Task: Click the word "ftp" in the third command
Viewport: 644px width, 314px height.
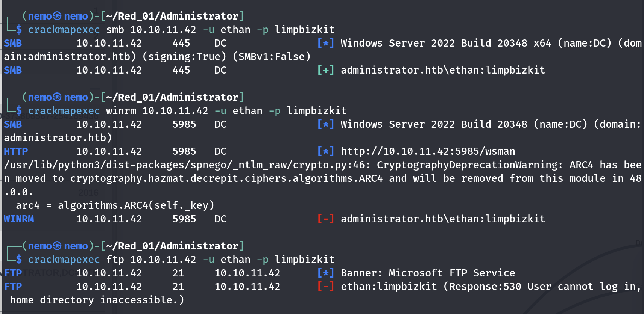Action: pyautogui.click(x=115, y=260)
